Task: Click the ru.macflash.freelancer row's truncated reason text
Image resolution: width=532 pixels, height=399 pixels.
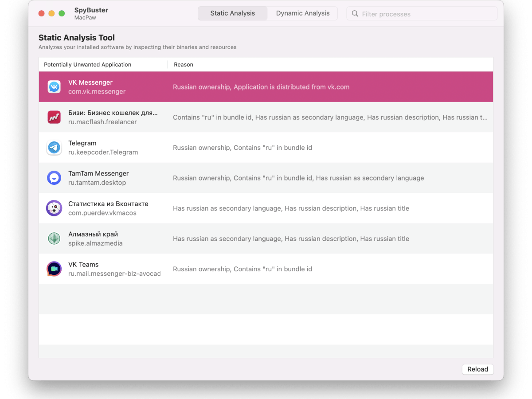Action: click(330, 117)
